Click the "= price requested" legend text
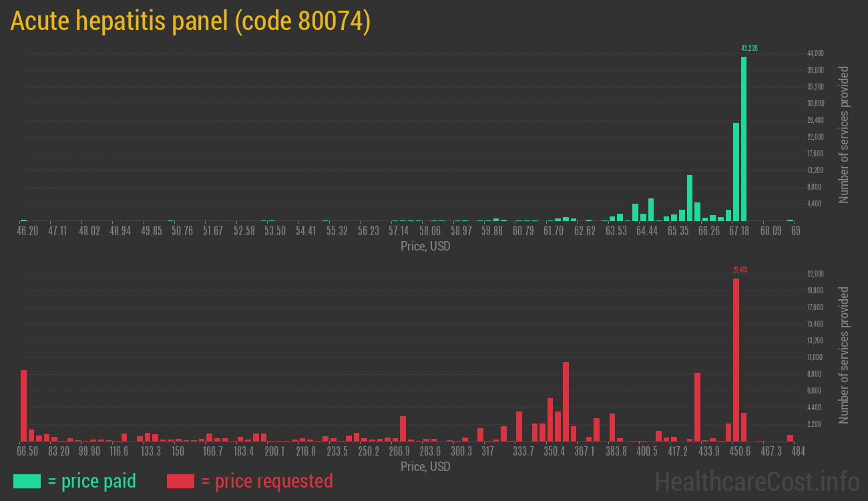 [x=266, y=481]
